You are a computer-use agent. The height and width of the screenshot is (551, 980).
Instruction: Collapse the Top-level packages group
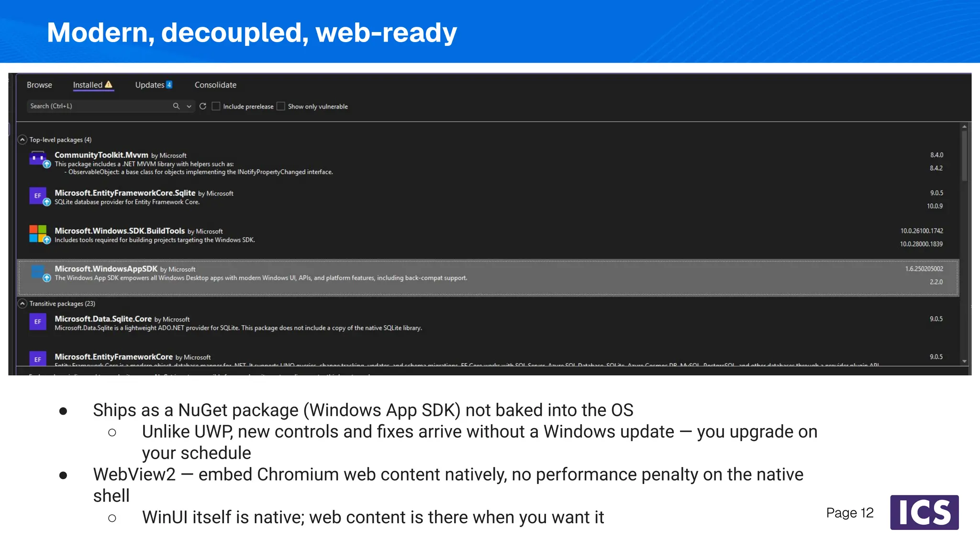coord(22,140)
